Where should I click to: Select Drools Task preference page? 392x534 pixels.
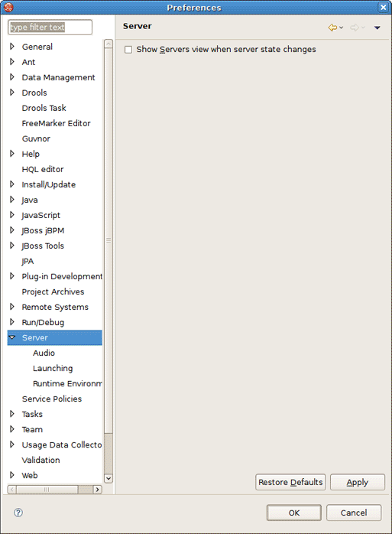(x=44, y=108)
